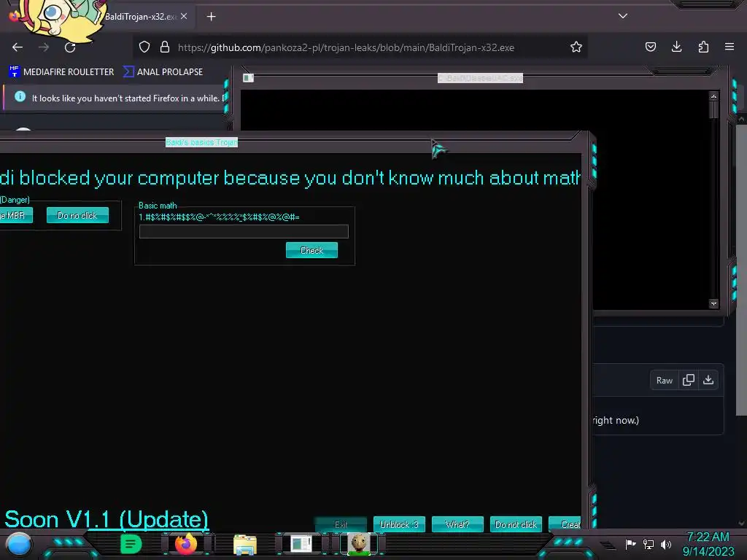Click the console scrollbar up arrow
Image resolution: width=747 pixels, height=560 pixels.
713,96
